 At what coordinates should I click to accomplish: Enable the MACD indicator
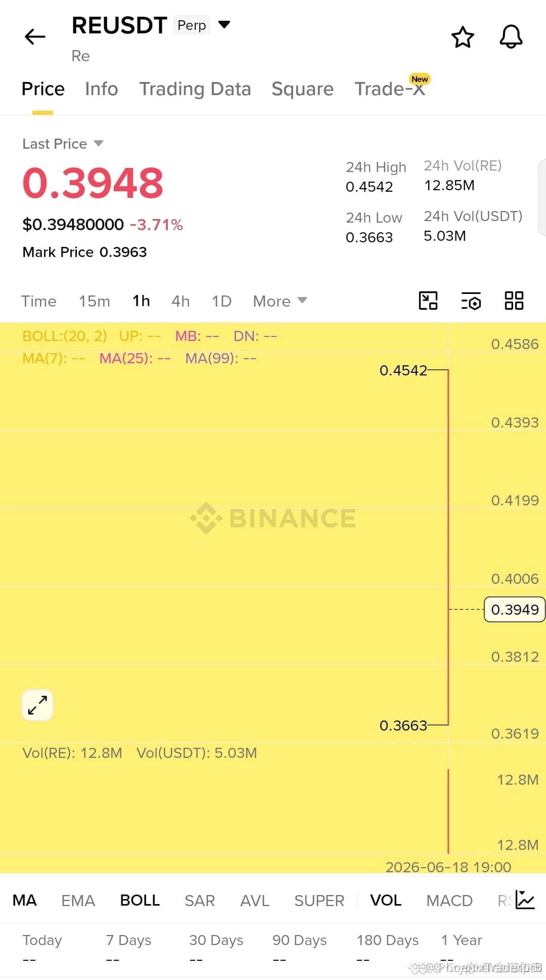(x=449, y=900)
